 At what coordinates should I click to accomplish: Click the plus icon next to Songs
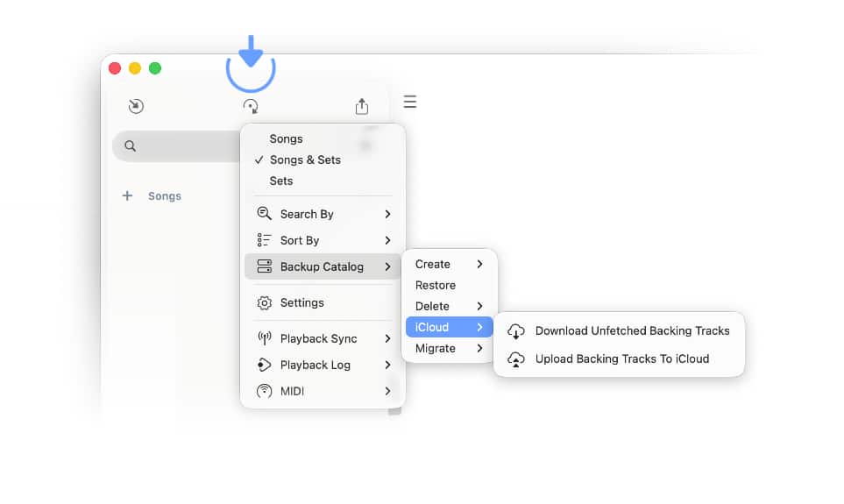[127, 195]
